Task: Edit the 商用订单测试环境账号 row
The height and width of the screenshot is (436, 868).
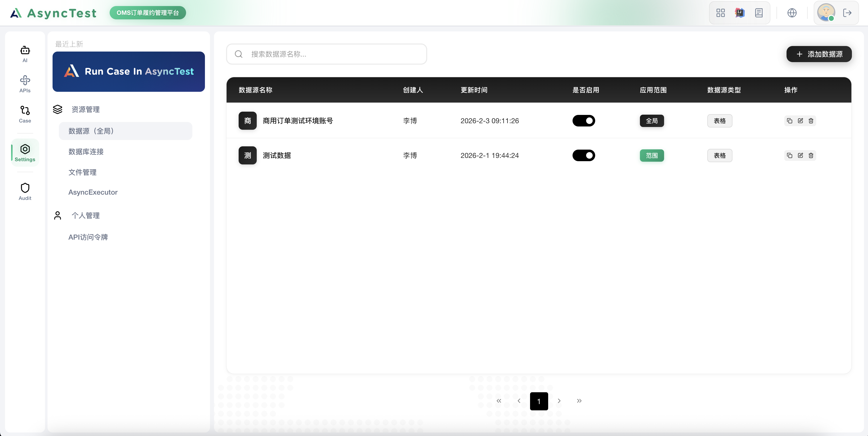Action: click(800, 121)
